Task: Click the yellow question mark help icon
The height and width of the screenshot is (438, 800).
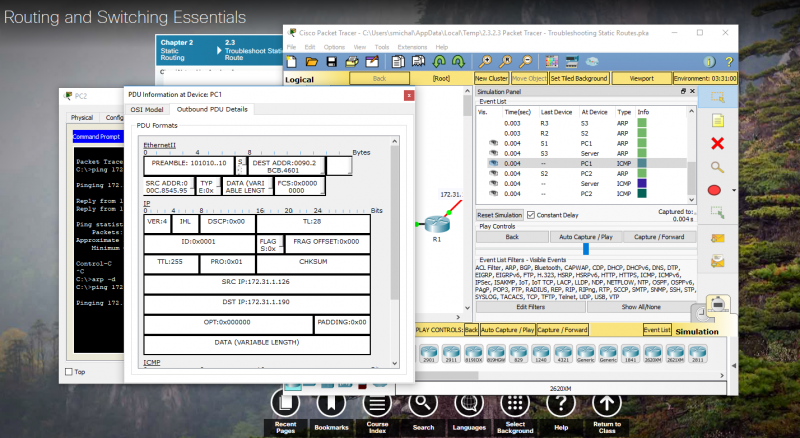Action: (x=729, y=62)
